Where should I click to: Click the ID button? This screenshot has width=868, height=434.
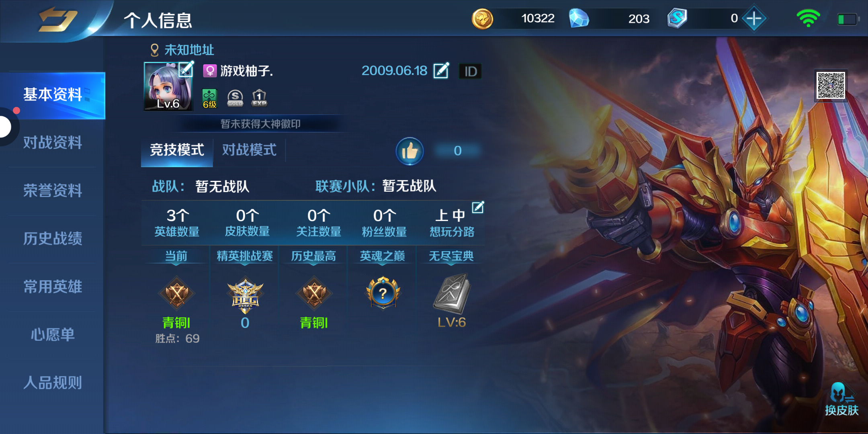pyautogui.click(x=470, y=72)
